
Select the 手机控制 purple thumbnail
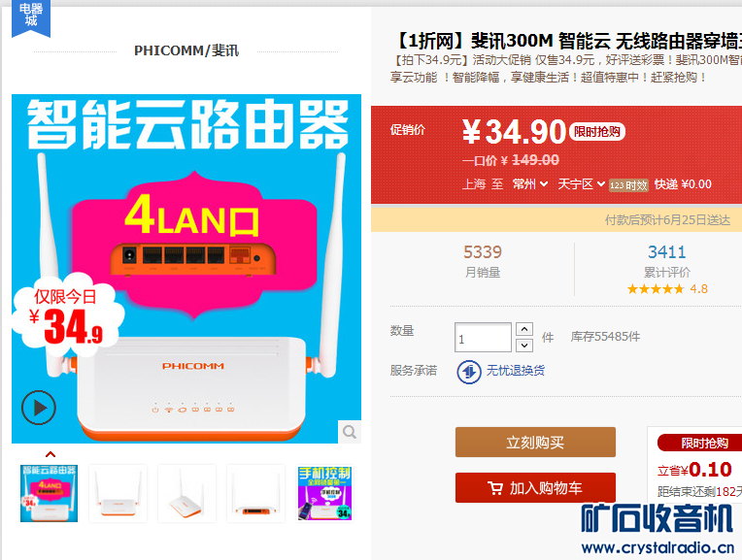(325, 493)
